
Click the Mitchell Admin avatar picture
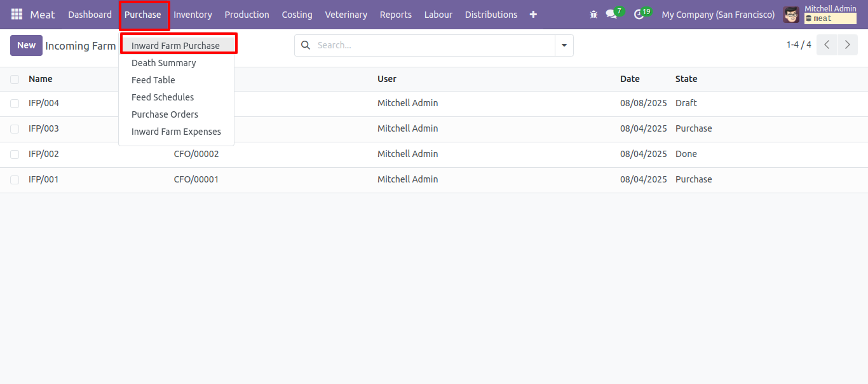coord(791,14)
